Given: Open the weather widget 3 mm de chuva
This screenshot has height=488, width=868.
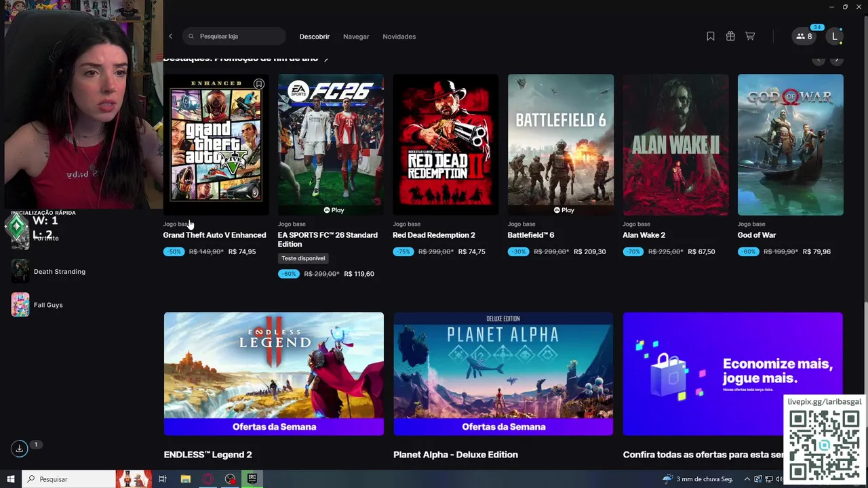Looking at the screenshot, I should point(698,479).
